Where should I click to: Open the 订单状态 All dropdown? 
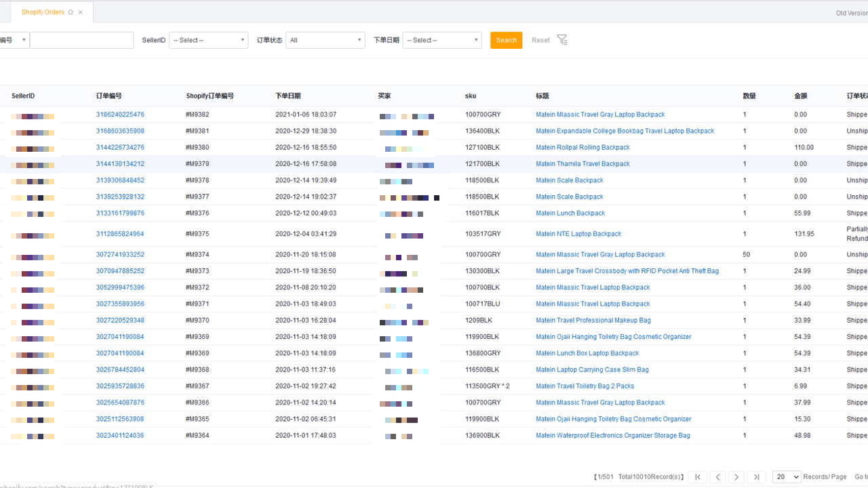coord(325,40)
